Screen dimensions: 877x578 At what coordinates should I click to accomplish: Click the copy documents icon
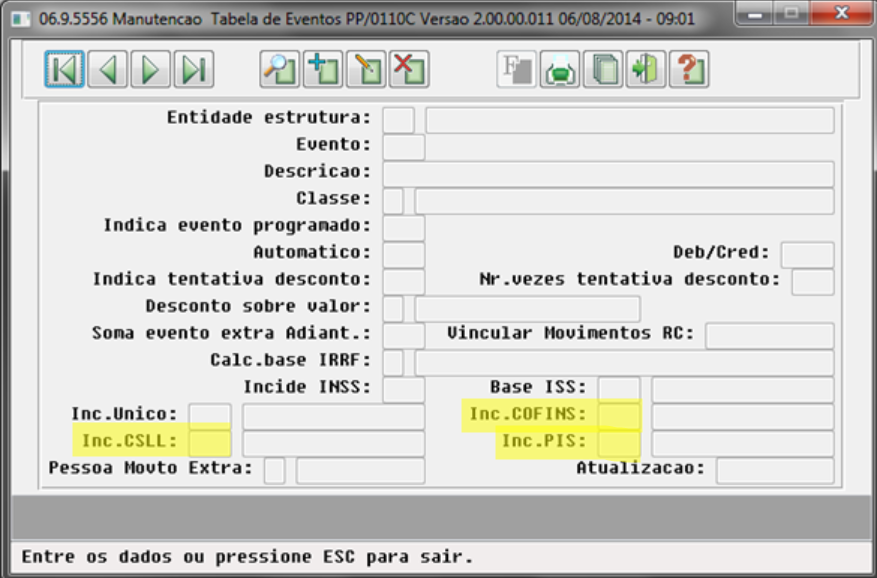tap(602, 69)
